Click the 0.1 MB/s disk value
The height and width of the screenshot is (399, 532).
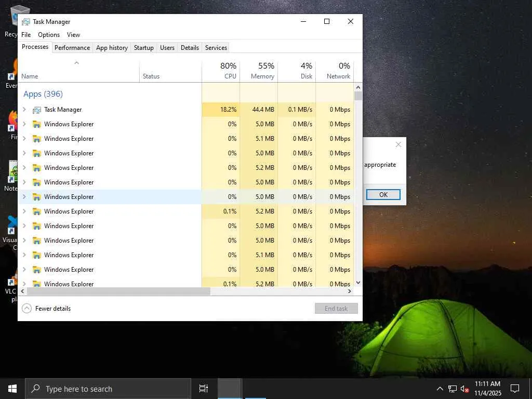tap(300, 110)
